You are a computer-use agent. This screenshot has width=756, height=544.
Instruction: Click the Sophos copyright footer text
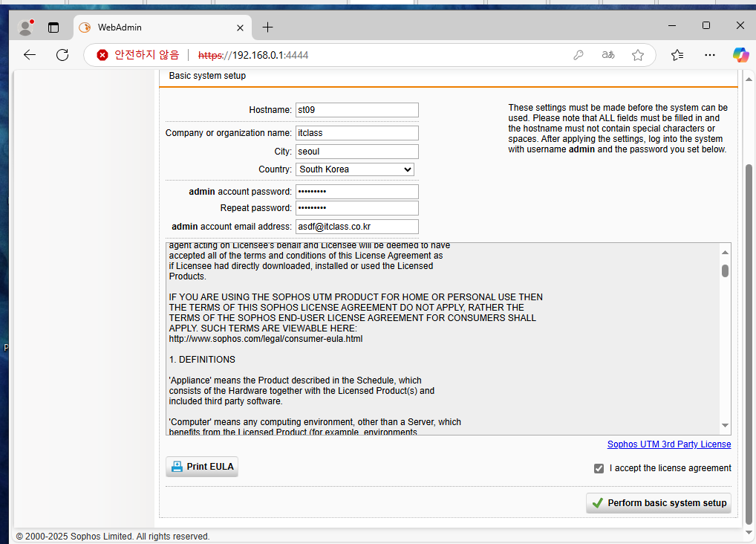click(x=113, y=537)
